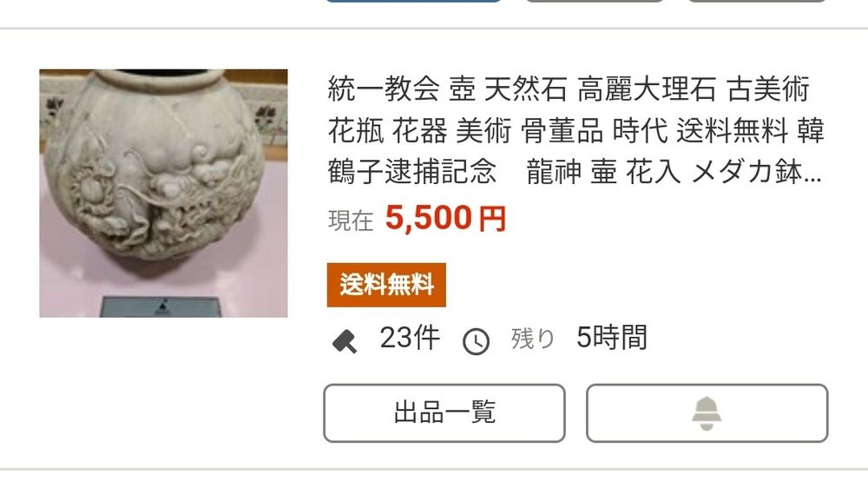
Task: Click the 円 currency symbol after price
Action: click(492, 219)
